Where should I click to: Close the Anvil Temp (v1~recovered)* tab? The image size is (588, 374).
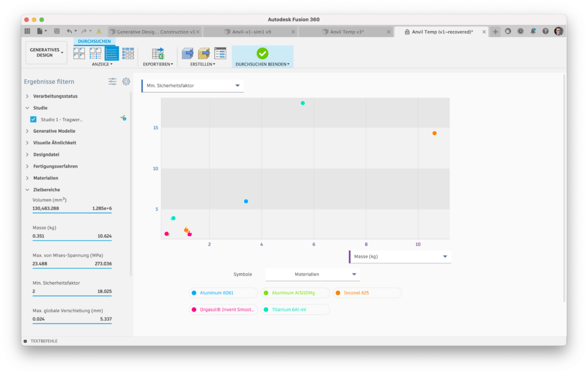point(484,32)
